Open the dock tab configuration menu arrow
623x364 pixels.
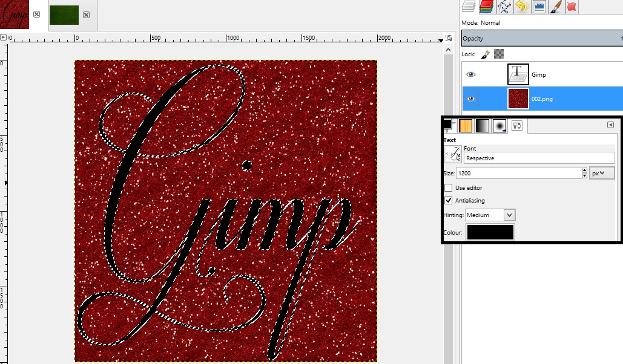click(x=611, y=125)
